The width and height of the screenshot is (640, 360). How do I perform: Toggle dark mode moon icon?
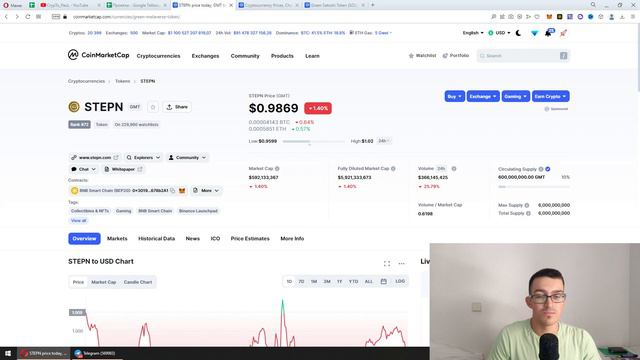click(x=518, y=33)
